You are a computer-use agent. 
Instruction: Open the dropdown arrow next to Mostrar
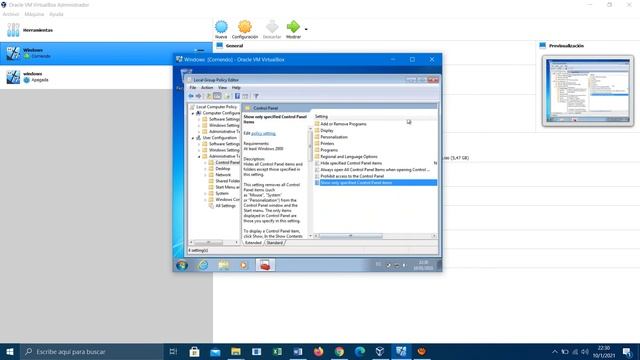coord(306,29)
